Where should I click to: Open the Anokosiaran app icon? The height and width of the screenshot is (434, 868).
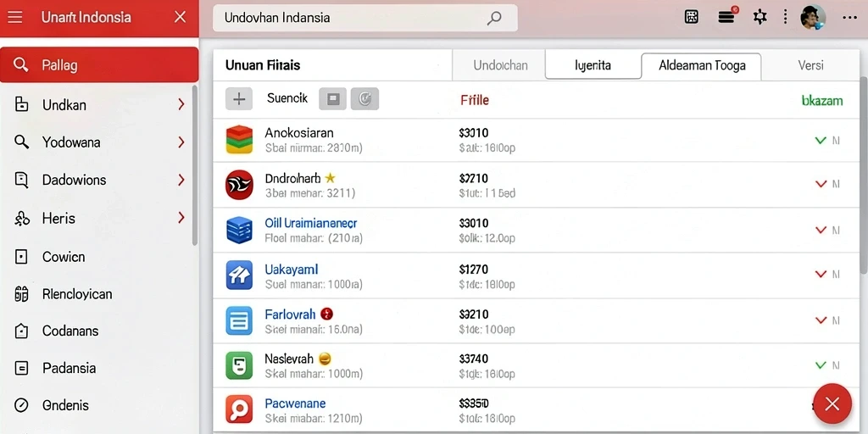pos(239,140)
